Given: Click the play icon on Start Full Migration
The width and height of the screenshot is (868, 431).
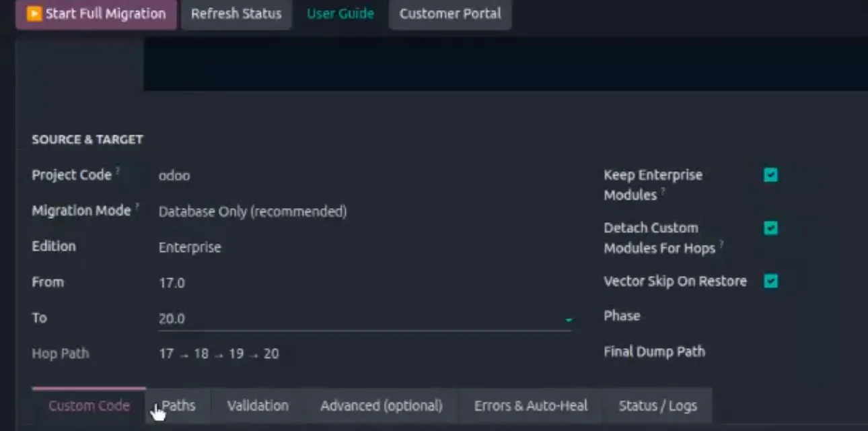Looking at the screenshot, I should pos(34,14).
